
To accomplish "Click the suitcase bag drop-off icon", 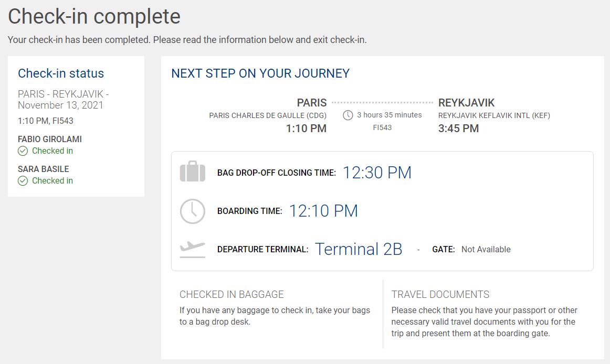I will (x=193, y=171).
